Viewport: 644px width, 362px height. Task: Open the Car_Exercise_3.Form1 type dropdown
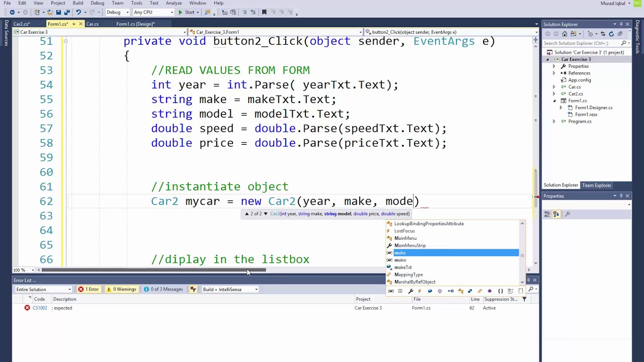(x=275, y=32)
